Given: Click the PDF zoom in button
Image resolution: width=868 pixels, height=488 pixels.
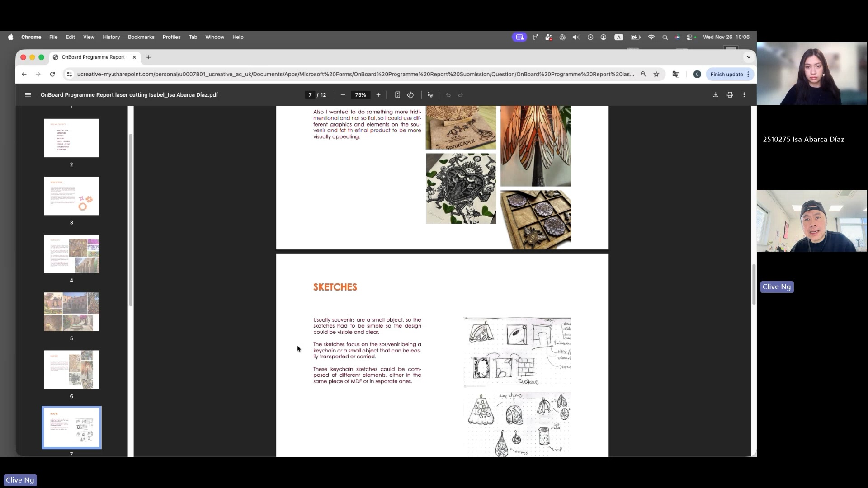Looking at the screenshot, I should click(x=378, y=95).
